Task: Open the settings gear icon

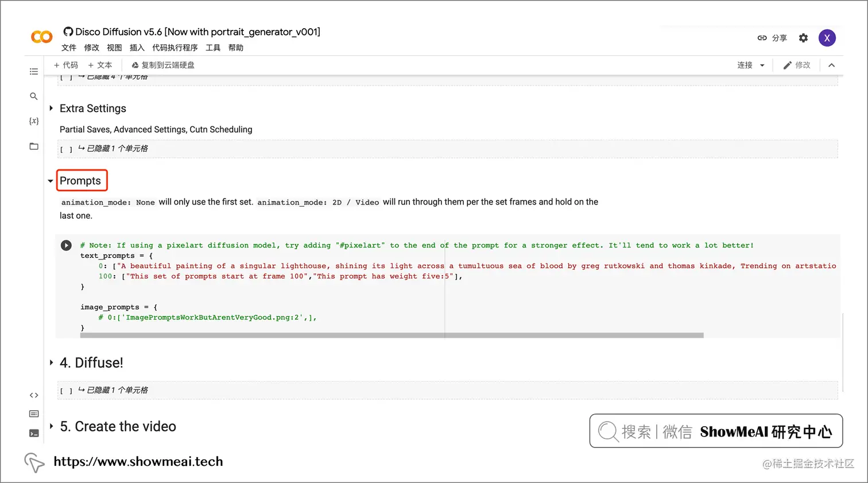Action: (803, 38)
